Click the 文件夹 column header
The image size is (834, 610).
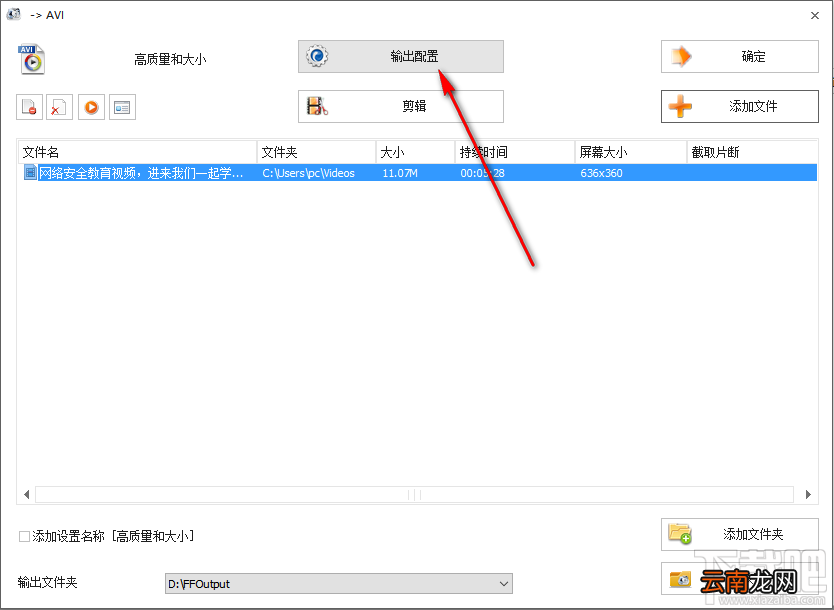click(316, 153)
